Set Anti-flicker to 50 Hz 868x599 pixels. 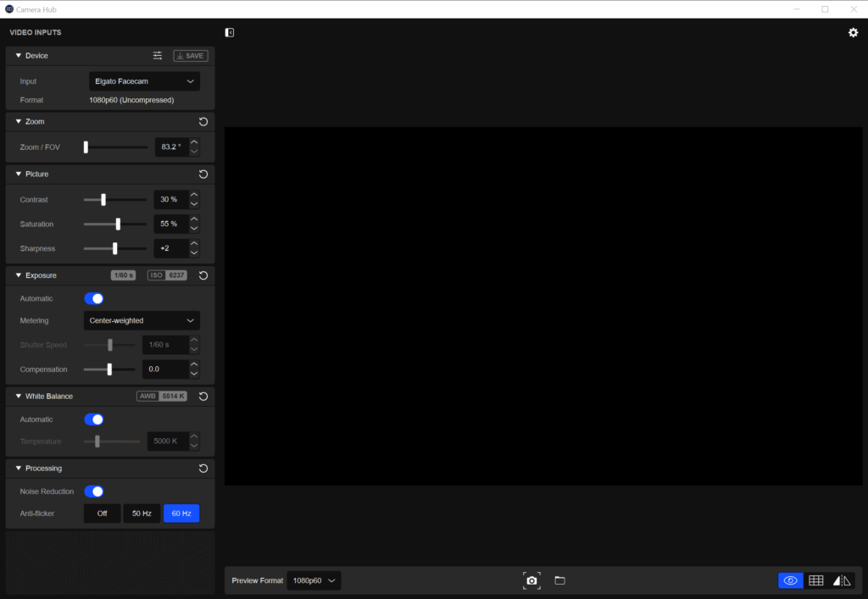[x=142, y=513]
